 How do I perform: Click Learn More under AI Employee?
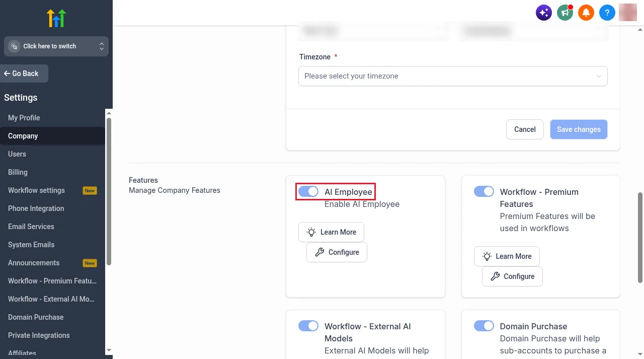point(331,232)
